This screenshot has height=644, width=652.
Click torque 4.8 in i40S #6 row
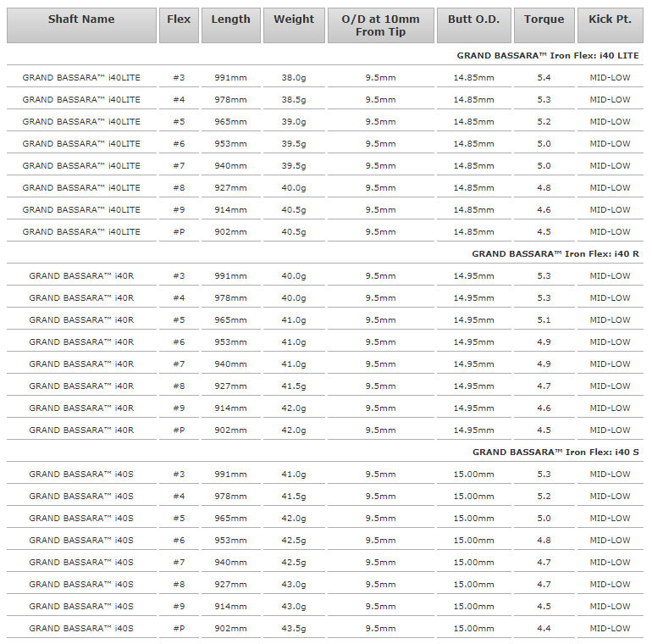tap(544, 541)
